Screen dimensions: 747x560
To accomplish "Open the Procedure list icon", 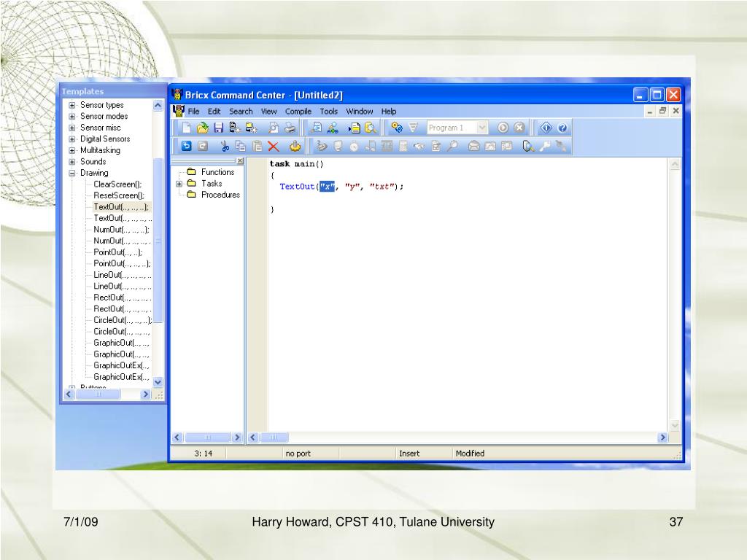I will tap(370, 128).
